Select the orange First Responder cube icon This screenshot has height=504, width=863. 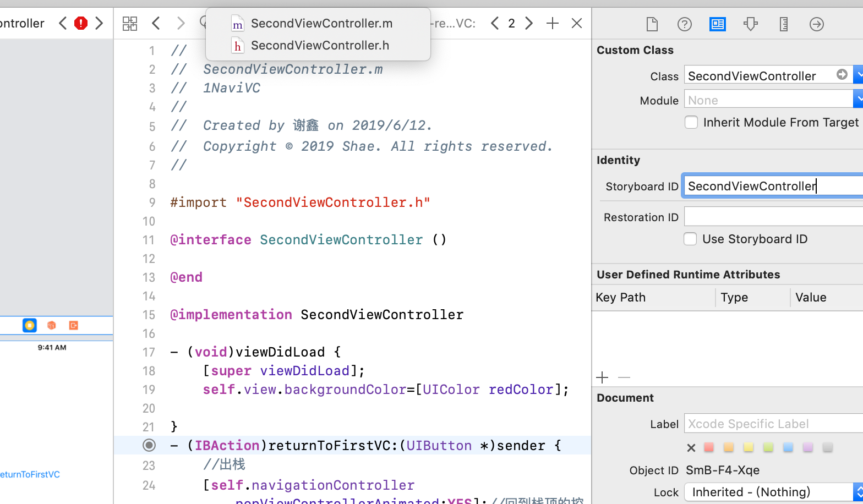[52, 325]
